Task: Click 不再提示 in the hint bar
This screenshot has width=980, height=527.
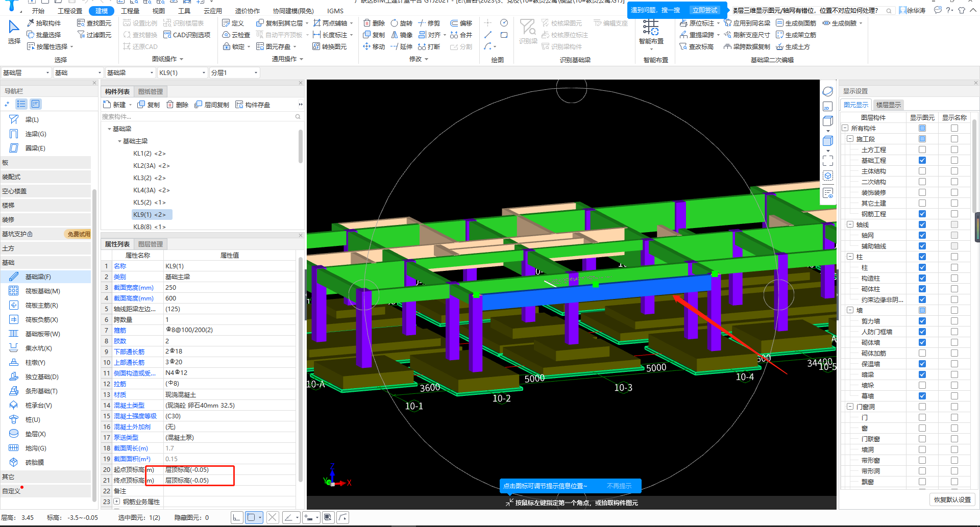Action: tap(619, 486)
